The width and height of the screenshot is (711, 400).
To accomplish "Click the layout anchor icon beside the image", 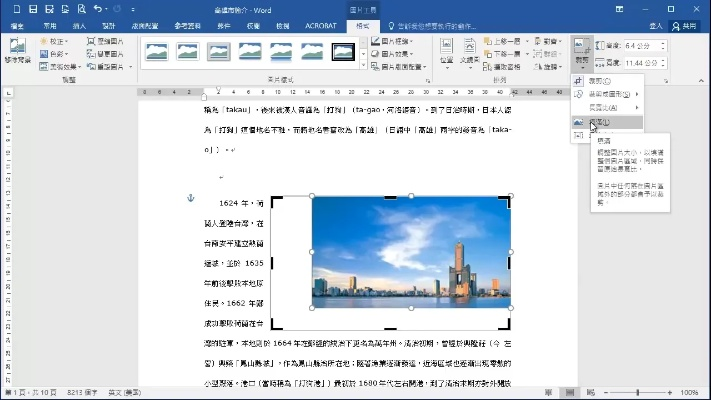I will (190, 199).
